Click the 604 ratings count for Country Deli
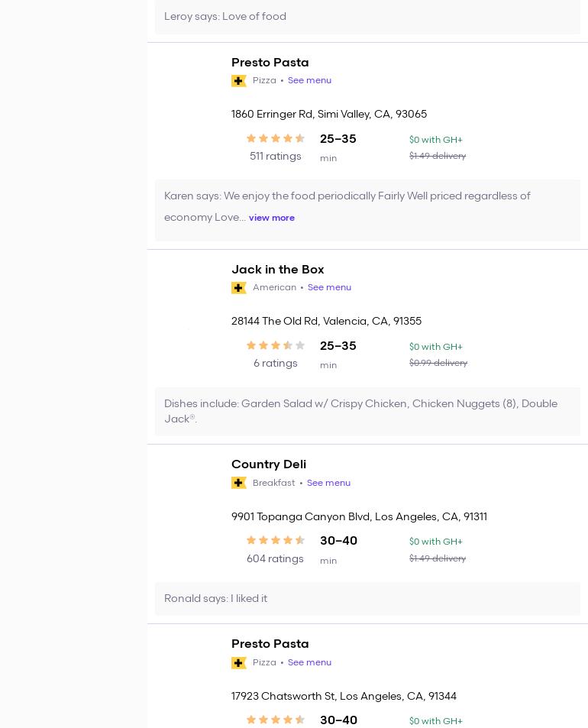Screen dimensions: 588x728 coord(275,559)
